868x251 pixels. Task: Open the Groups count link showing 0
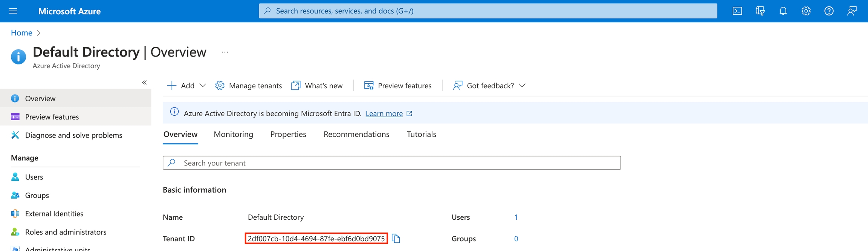tap(516, 239)
